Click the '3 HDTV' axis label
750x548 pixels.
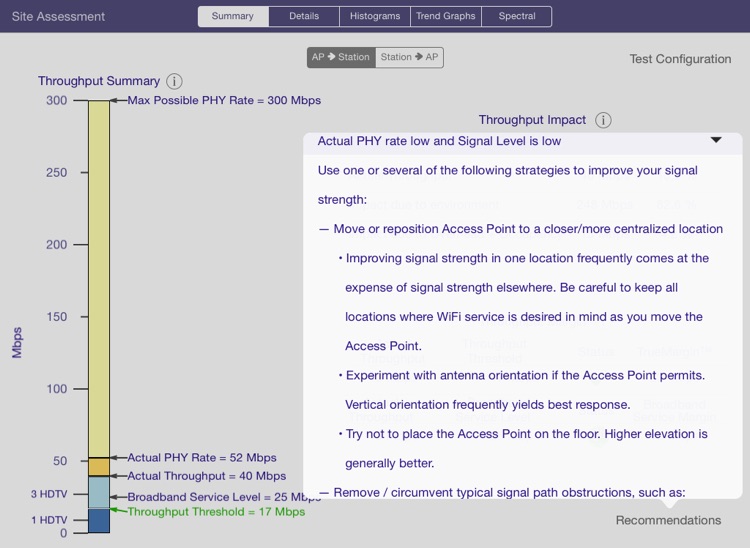point(49,494)
